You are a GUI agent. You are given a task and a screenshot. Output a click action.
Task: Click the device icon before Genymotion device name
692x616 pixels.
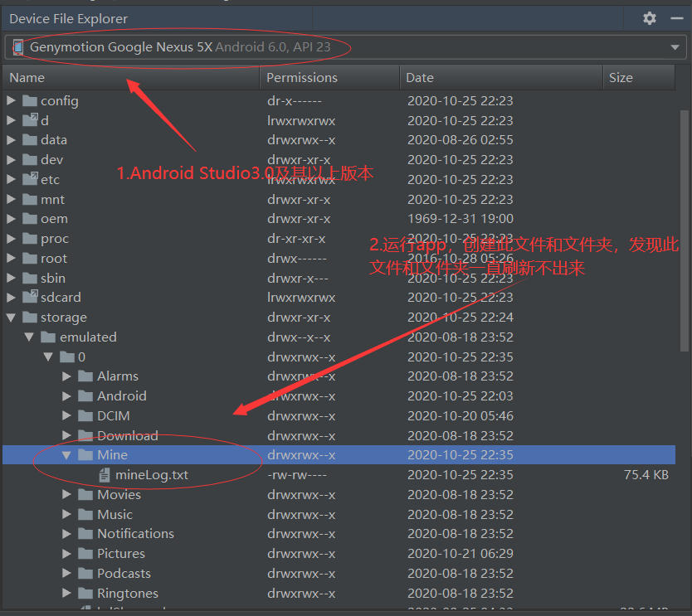[x=17, y=47]
